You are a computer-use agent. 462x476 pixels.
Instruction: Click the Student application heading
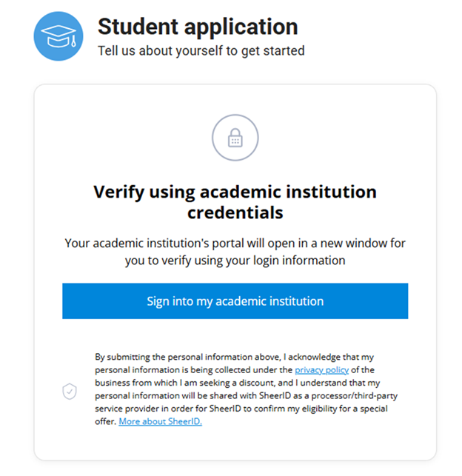(x=198, y=27)
